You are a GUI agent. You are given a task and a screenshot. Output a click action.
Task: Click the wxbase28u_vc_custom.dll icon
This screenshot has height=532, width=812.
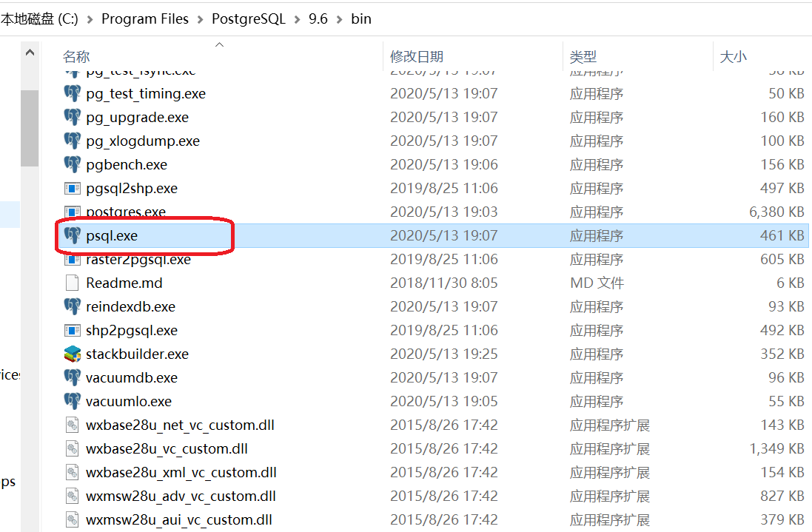(72, 448)
